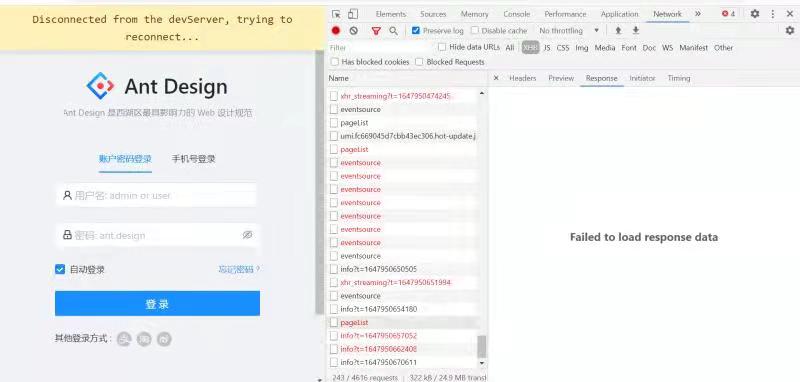Click the network Filter text box
This screenshot has width=800, height=382.
(380, 47)
